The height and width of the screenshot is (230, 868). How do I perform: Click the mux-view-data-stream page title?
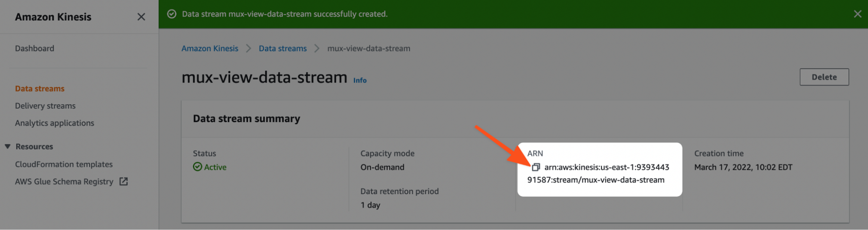[264, 77]
